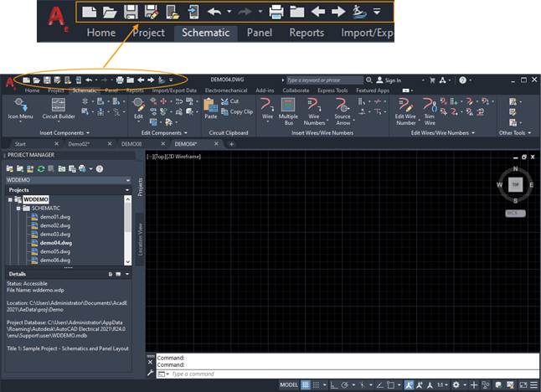Open the Featured Apps ribbon tab
The image size is (541, 392).
(373, 90)
